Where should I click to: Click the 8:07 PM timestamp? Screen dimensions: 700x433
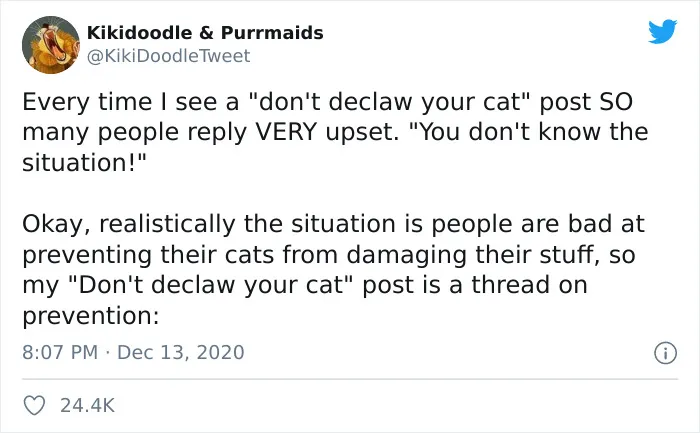(x=60, y=352)
